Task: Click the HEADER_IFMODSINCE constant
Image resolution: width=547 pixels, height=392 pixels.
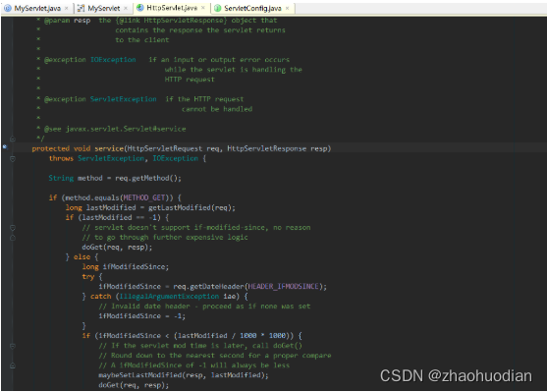Action: coord(283,287)
